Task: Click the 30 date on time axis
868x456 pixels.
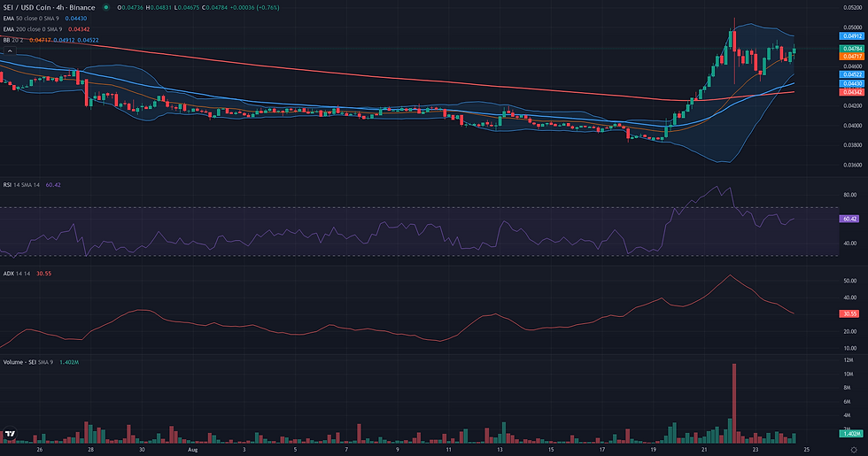Action: tap(142, 450)
